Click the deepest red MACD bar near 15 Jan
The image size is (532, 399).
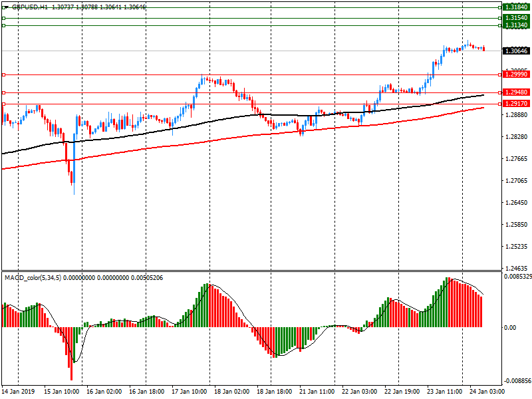pos(71,354)
